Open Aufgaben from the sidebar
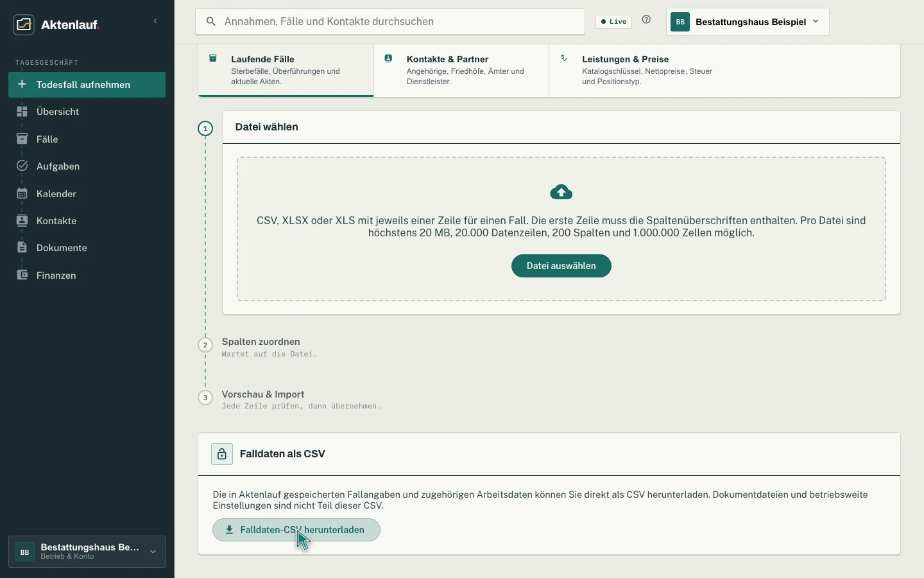 [x=87, y=166]
